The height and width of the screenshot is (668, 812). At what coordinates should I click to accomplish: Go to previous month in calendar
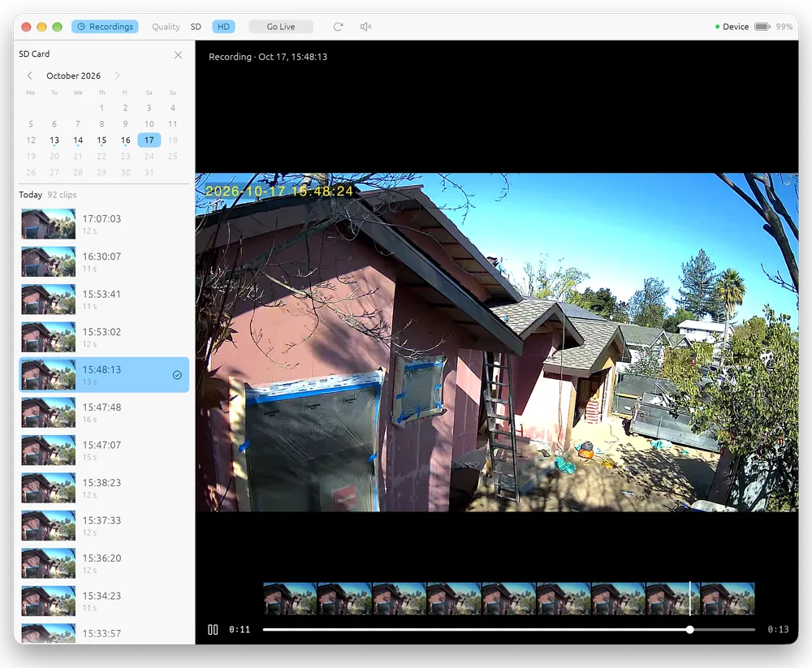30,75
